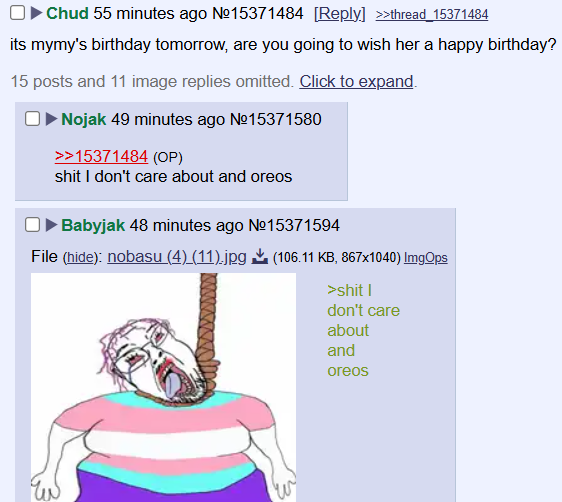Click post number №15371484
Viewport: 562px width, 502px height.
tap(258, 13)
